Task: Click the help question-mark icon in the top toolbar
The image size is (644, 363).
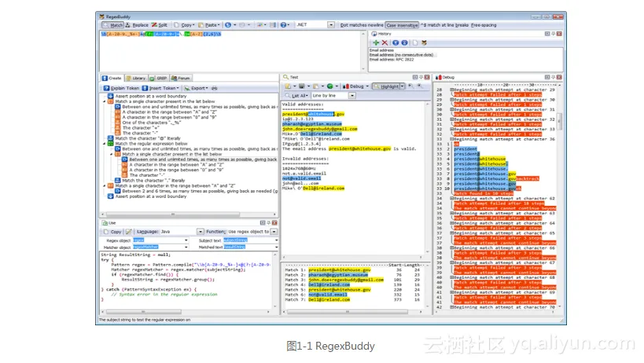Action: pyautogui.click(x=283, y=25)
